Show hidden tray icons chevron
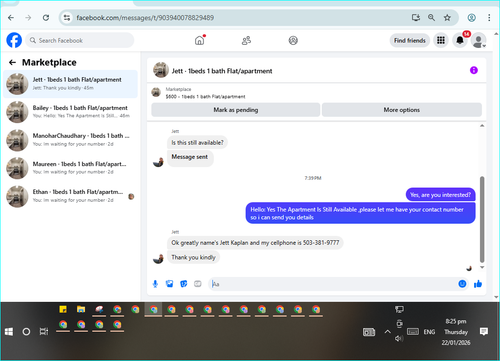Screen dimensions: 500x361 387,332
